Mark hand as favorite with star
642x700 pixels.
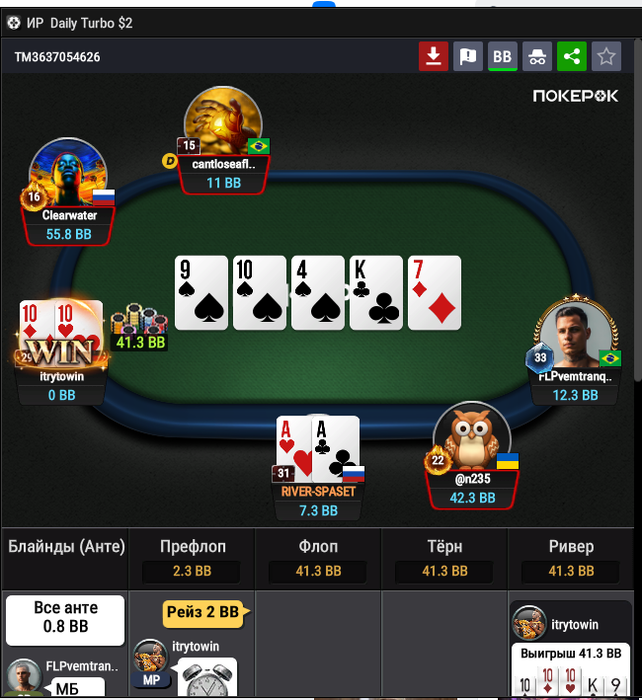pyautogui.click(x=606, y=56)
